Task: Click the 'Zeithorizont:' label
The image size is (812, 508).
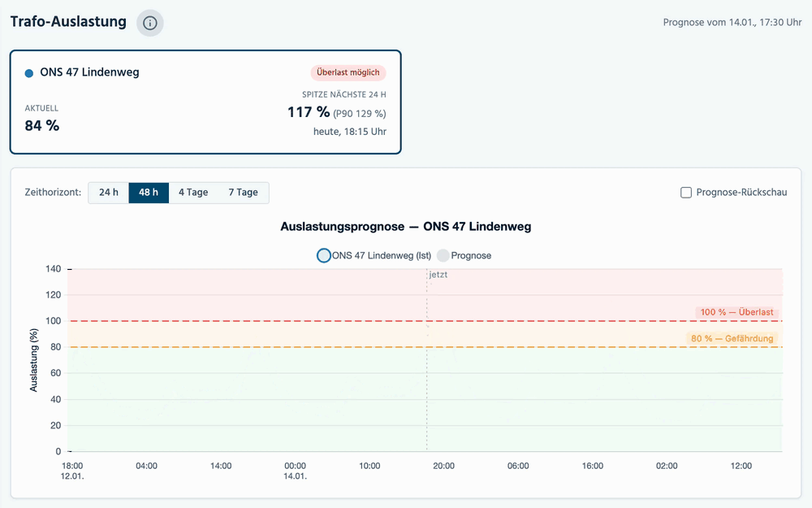Action: (x=53, y=193)
